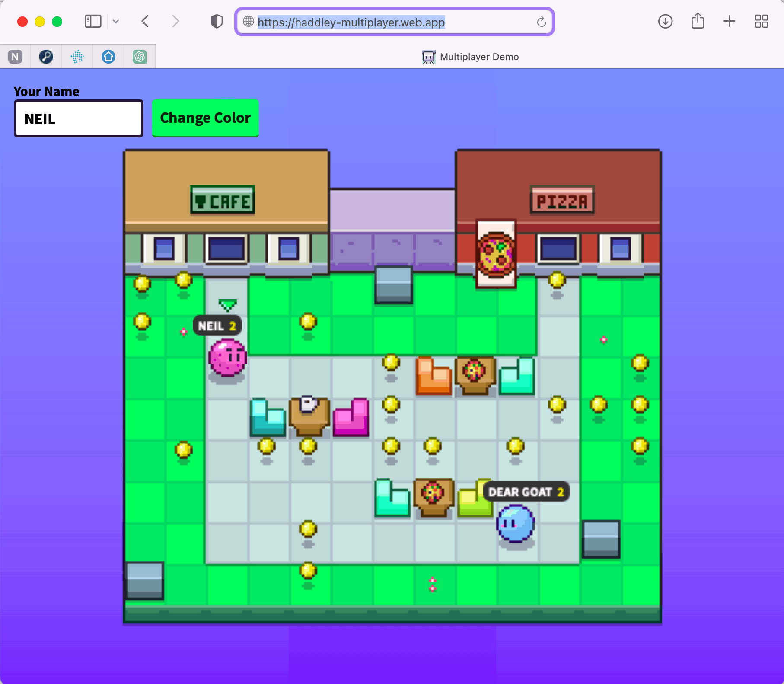784x684 pixels.
Task: Click the PIZZA sign on red building
Action: (x=562, y=200)
